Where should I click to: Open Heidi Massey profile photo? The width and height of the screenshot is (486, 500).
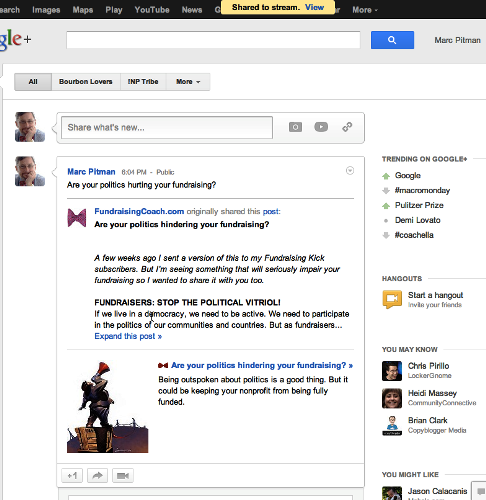click(x=392, y=398)
